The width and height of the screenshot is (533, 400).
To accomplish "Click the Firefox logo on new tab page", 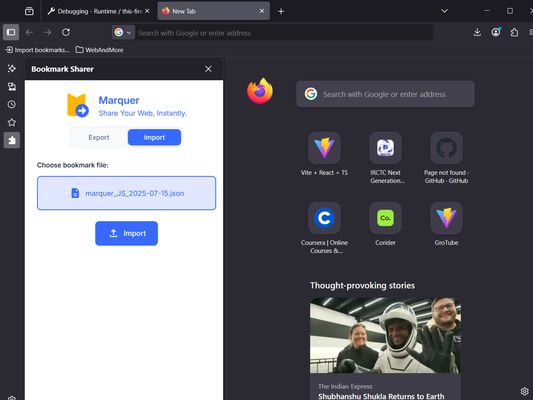I will coord(260,91).
